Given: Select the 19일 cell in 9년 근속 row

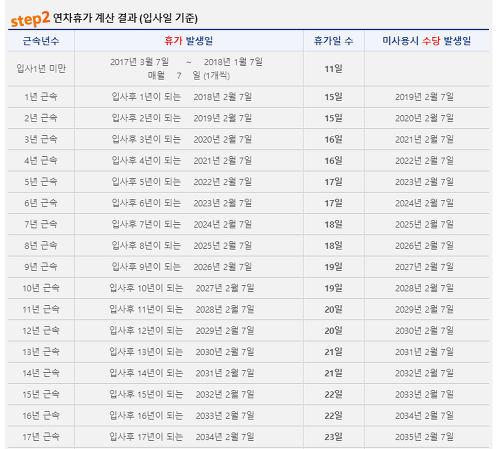Looking at the screenshot, I should pos(334,267).
